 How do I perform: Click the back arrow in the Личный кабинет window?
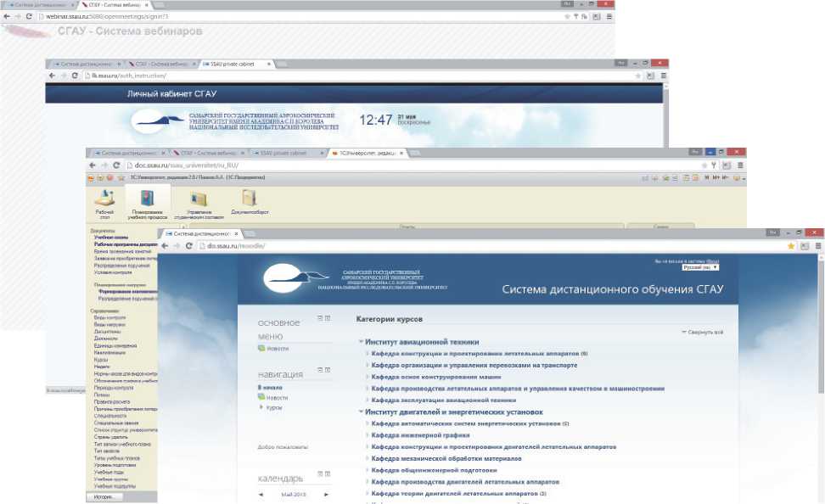[52, 76]
